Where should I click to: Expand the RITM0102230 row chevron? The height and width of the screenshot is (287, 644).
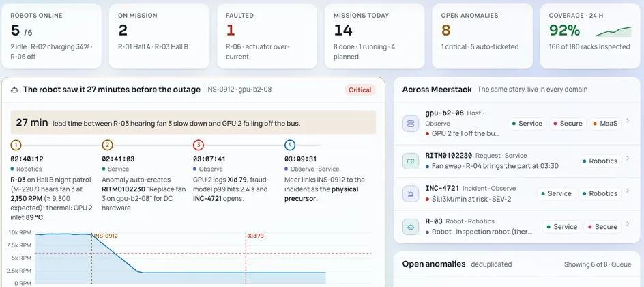click(x=628, y=159)
